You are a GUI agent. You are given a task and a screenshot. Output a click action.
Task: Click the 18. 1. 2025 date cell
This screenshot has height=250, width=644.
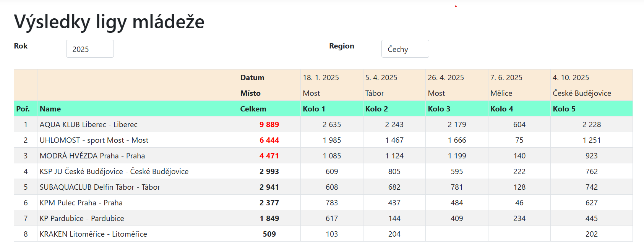pyautogui.click(x=321, y=77)
